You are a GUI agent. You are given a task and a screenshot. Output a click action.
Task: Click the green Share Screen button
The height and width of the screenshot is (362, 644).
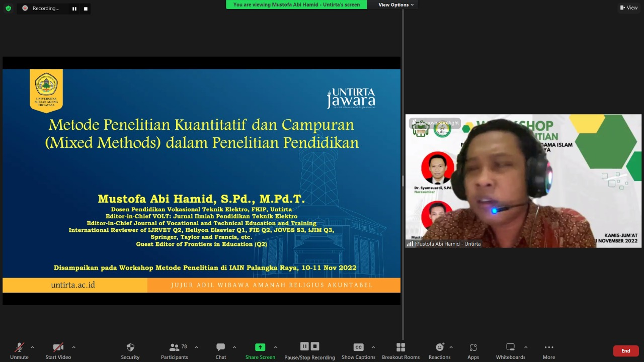(x=260, y=351)
